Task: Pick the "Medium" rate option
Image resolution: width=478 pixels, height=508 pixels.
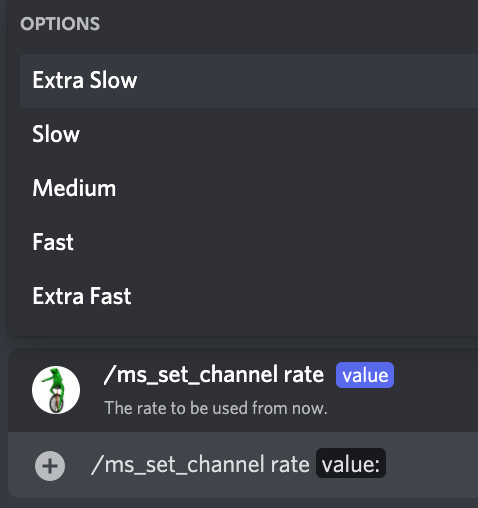Action: (249, 188)
